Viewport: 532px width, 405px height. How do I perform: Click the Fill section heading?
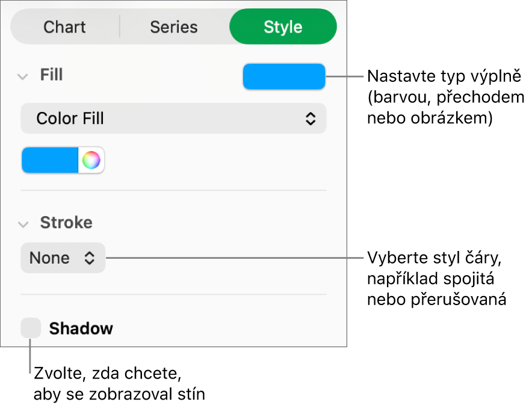(x=51, y=75)
